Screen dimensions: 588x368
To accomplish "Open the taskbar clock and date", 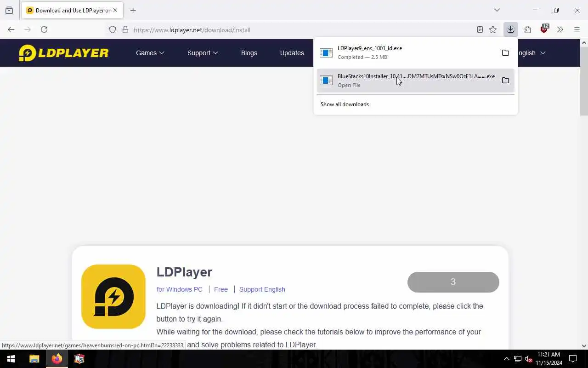I will (x=548, y=359).
